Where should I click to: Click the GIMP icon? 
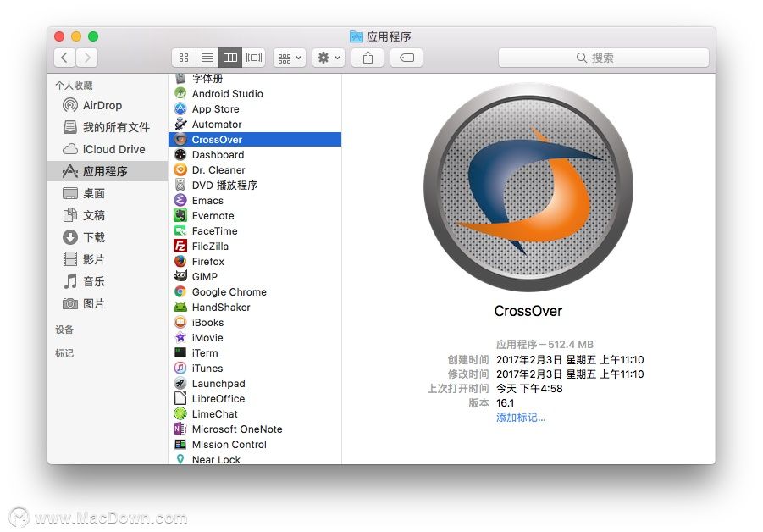180,276
